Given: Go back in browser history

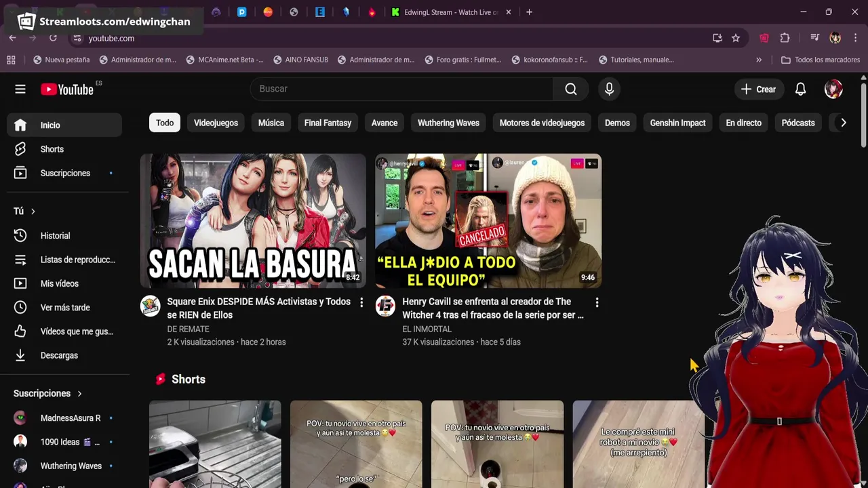Looking at the screenshot, I should point(12,38).
